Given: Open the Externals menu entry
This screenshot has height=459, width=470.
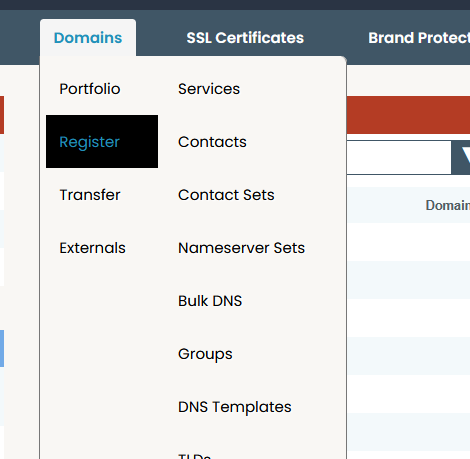Looking at the screenshot, I should [x=92, y=248].
